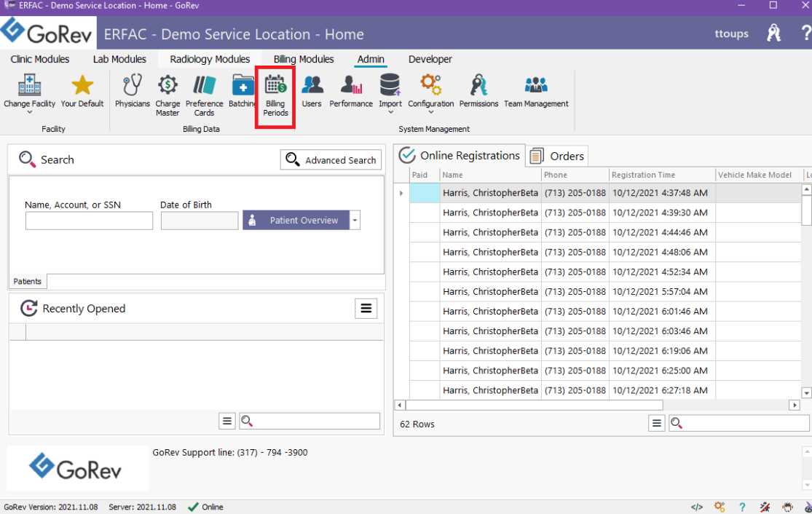Click the ttoups username
The image size is (812, 514).
[731, 33]
